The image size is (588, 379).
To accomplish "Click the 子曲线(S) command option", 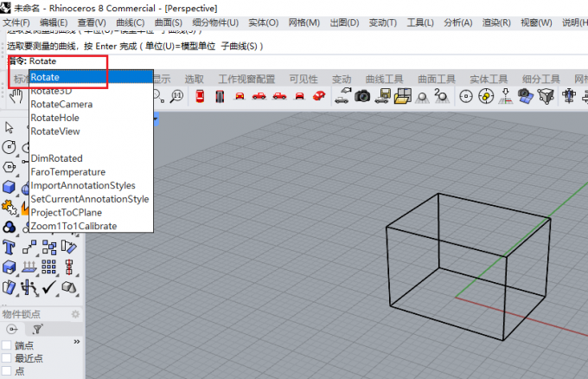I will [239, 46].
